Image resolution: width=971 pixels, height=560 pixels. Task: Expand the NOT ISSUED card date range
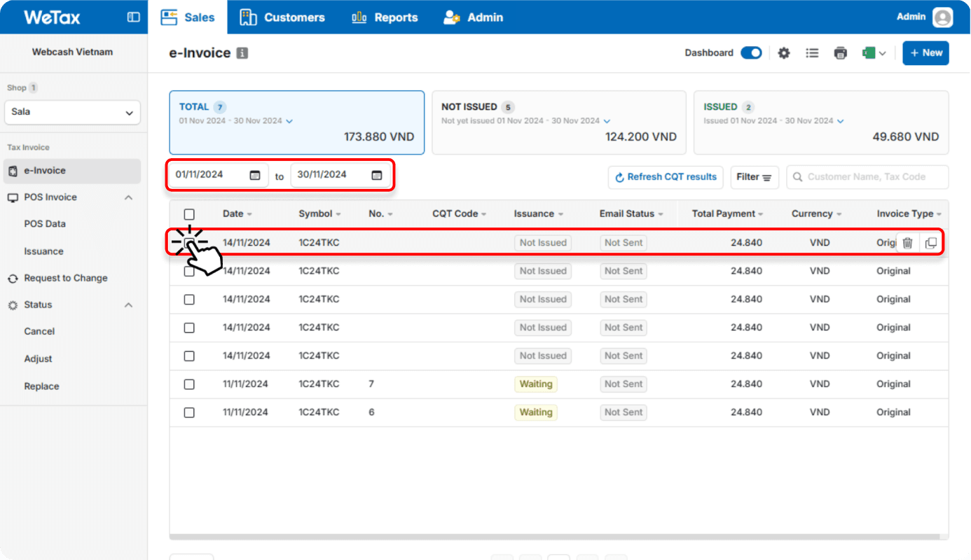(607, 121)
